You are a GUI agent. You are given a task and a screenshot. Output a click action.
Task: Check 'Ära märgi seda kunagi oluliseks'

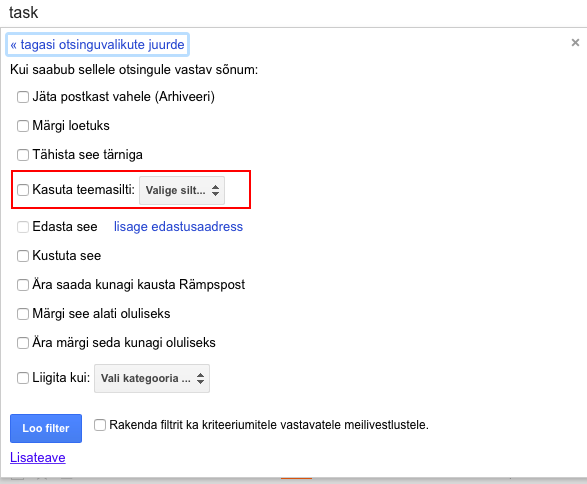[23, 343]
